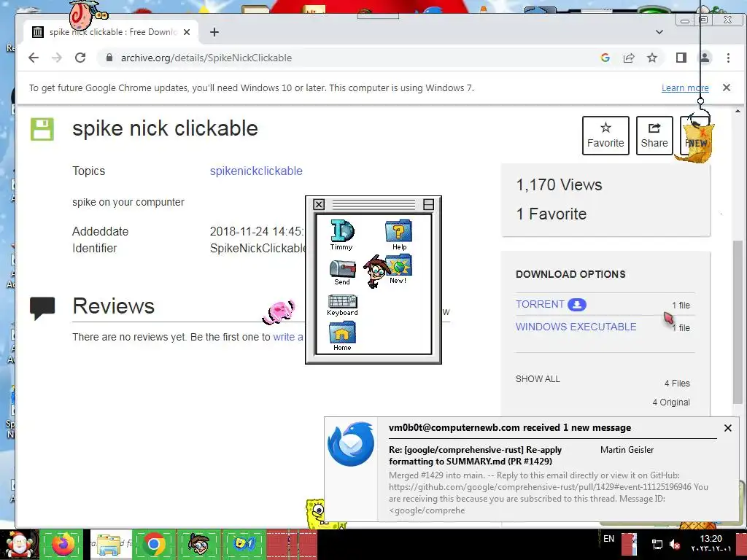747x560 pixels.
Task: Click the Keyboard icon
Action: (342, 306)
